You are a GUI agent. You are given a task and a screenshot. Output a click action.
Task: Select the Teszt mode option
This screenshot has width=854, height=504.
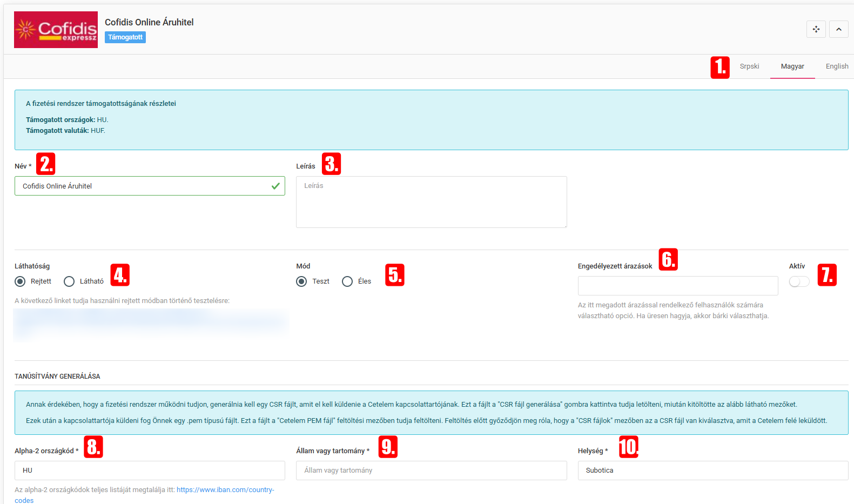coord(301,281)
